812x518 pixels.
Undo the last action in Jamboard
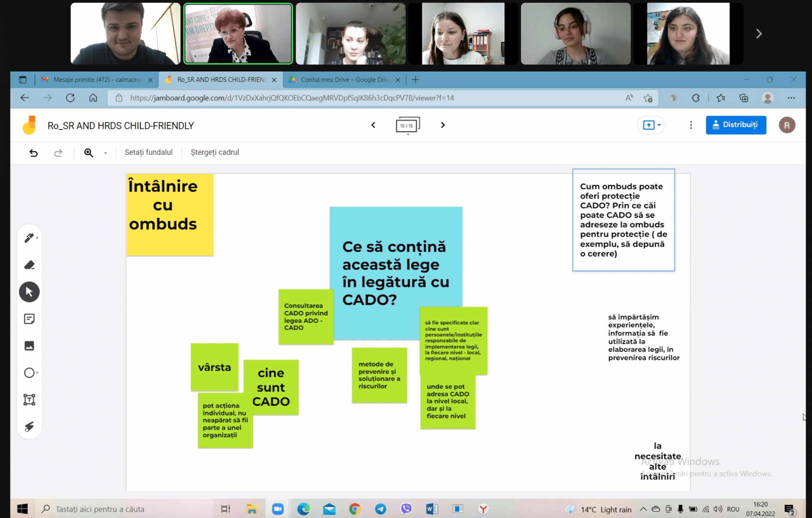(x=33, y=153)
